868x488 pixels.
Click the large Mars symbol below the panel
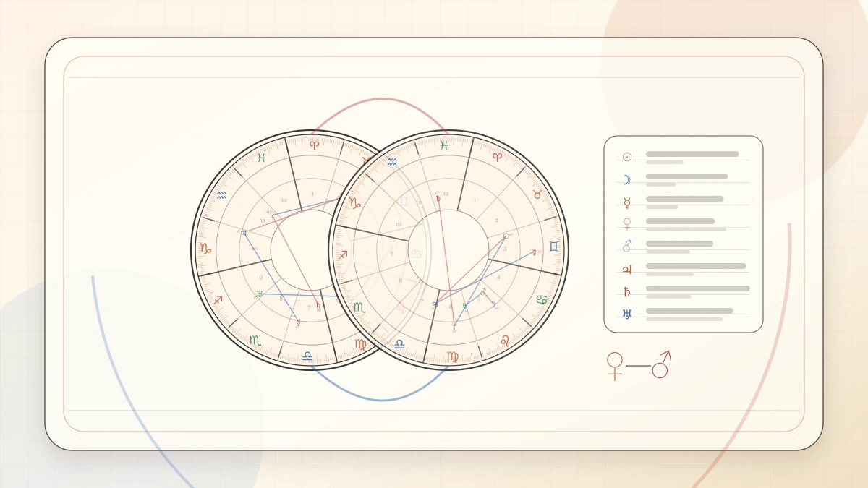point(662,364)
